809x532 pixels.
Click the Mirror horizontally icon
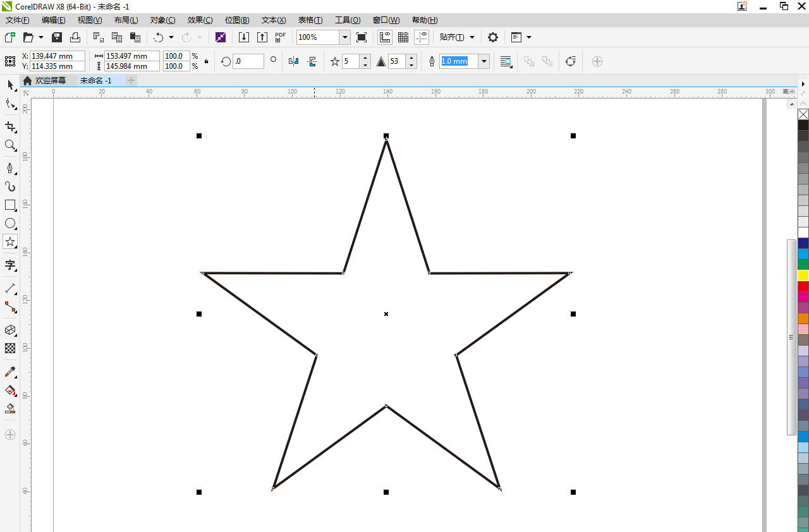click(293, 61)
